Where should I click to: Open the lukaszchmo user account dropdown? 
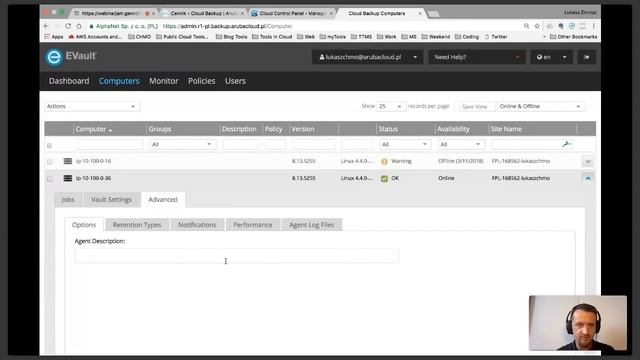(368, 57)
